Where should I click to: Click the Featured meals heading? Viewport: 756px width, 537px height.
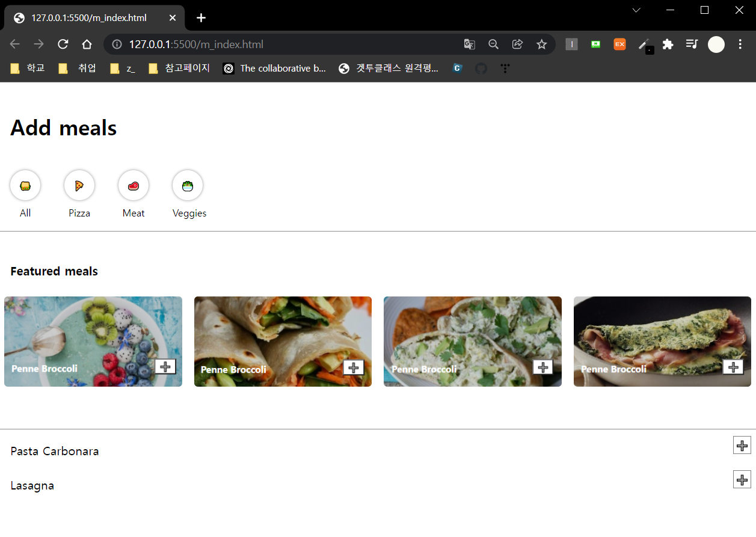point(54,271)
